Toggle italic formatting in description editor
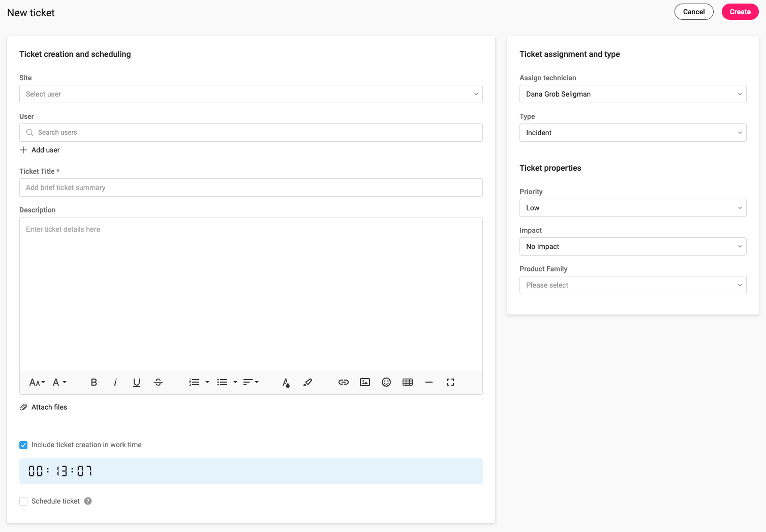This screenshot has height=532, width=766. [115, 382]
